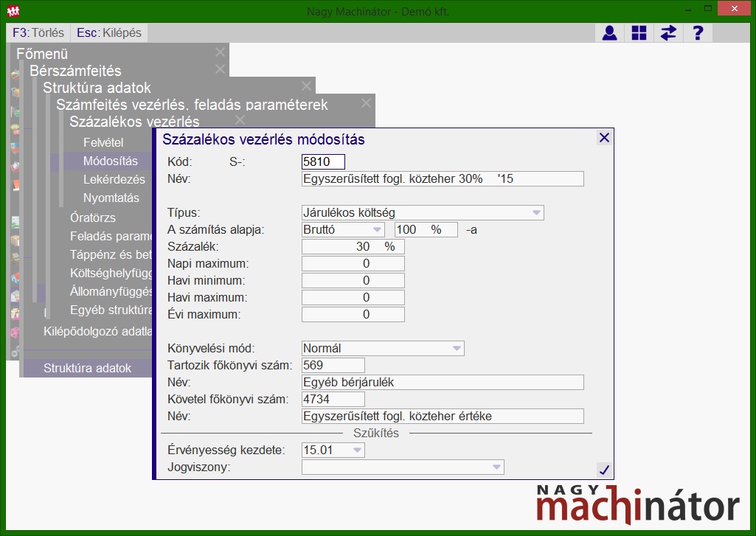The width and height of the screenshot is (756, 536).
Task: Click the swap arrows icon
Action: coord(668,32)
